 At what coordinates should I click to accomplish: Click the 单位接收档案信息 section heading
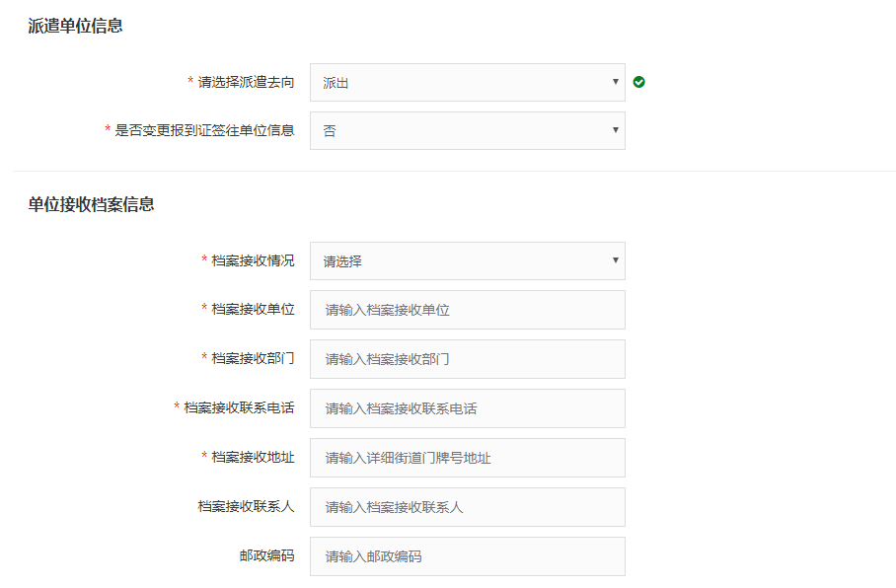pos(91,205)
